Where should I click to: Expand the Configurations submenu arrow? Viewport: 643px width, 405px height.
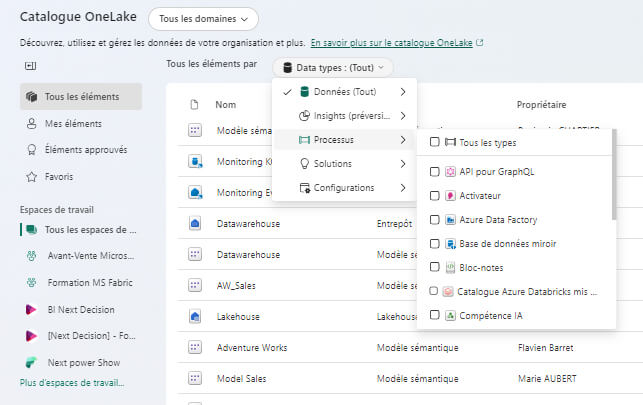click(x=403, y=188)
